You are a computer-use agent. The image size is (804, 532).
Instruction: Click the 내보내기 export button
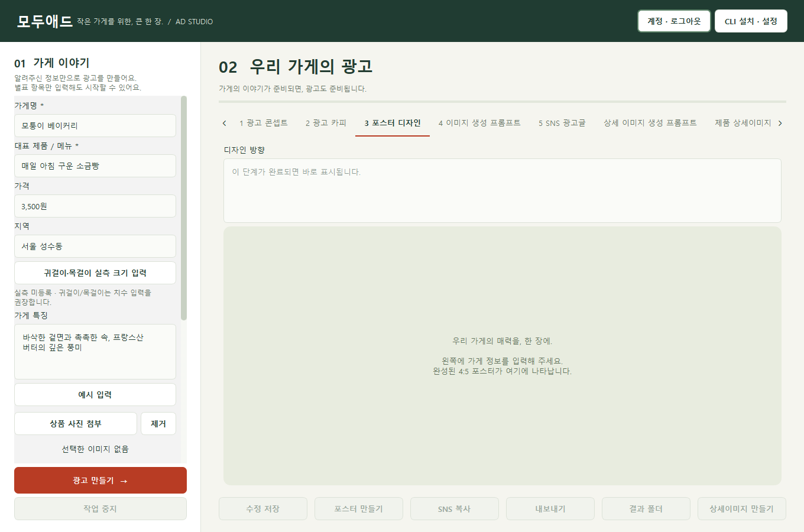(x=550, y=509)
